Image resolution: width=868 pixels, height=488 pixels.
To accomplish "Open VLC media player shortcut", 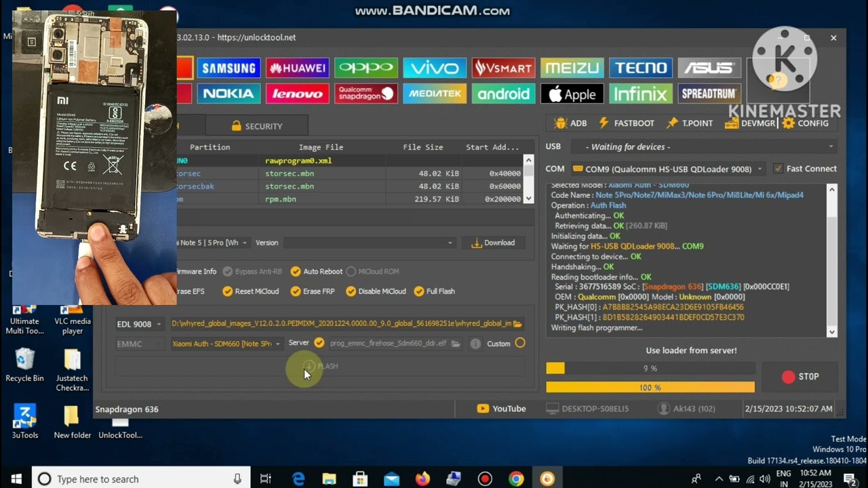I will 73,319.
